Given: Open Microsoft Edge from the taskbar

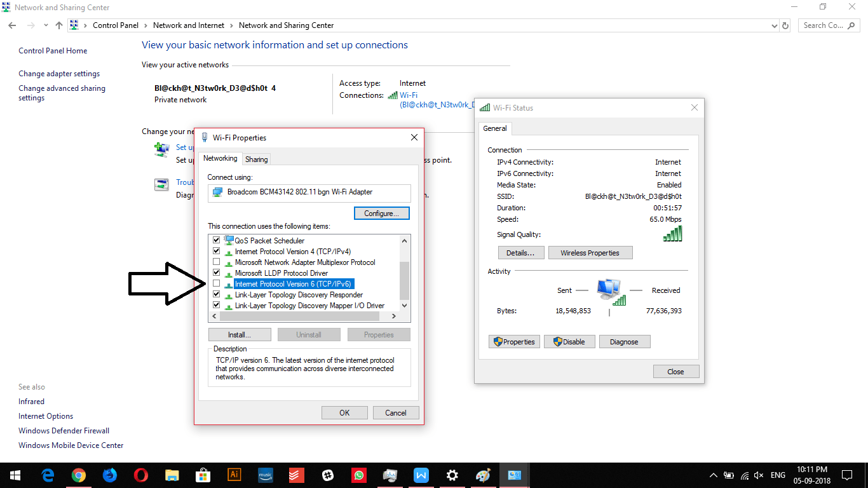Looking at the screenshot, I should coord(48,475).
